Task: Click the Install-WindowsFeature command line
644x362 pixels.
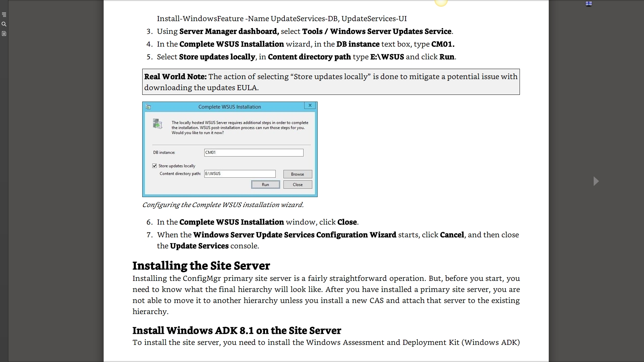Action: click(x=281, y=19)
